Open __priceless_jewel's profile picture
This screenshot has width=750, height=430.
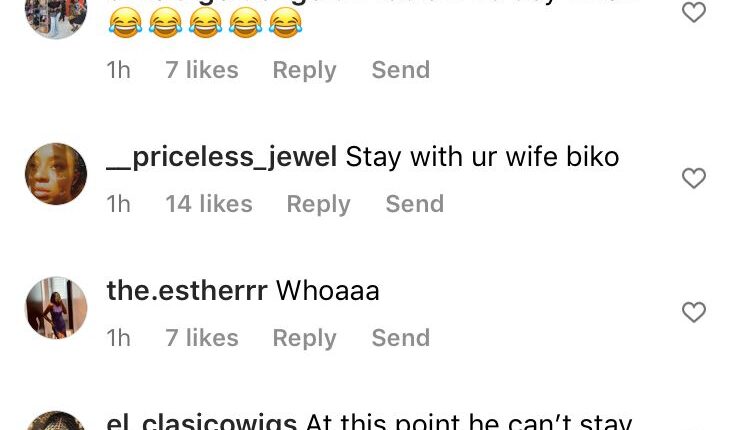[x=56, y=174]
